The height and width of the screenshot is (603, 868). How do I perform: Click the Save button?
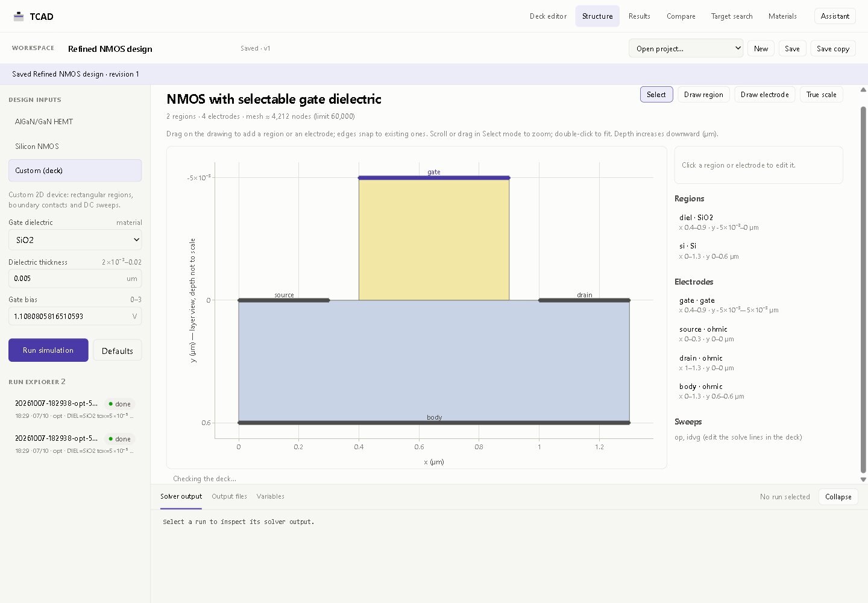[x=792, y=48]
